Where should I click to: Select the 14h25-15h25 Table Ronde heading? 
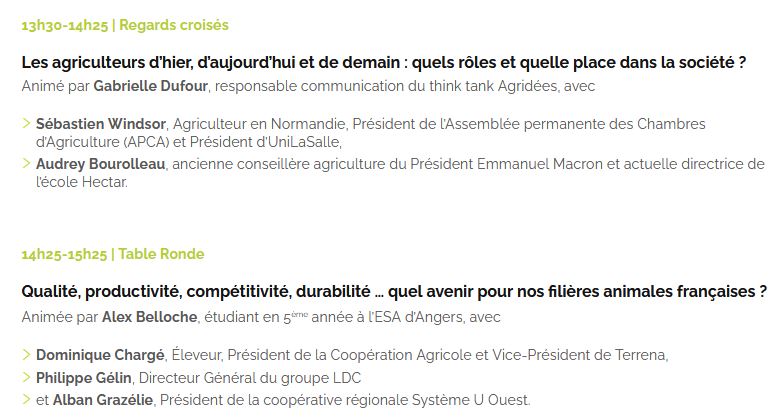pos(113,254)
